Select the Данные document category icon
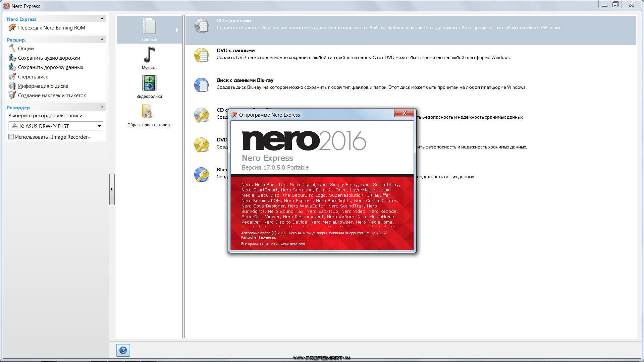The height and width of the screenshot is (362, 644). (x=149, y=26)
